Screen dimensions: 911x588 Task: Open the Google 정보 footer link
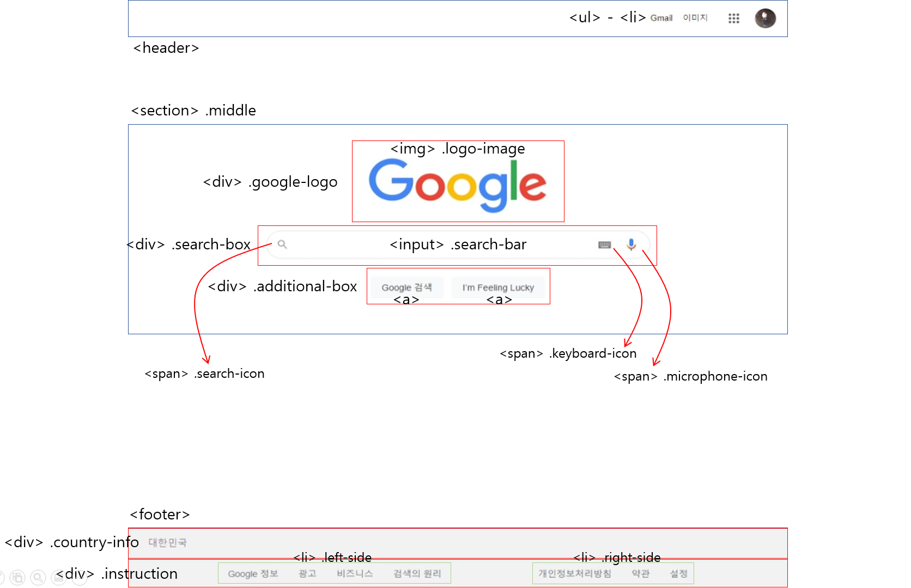[253, 573]
